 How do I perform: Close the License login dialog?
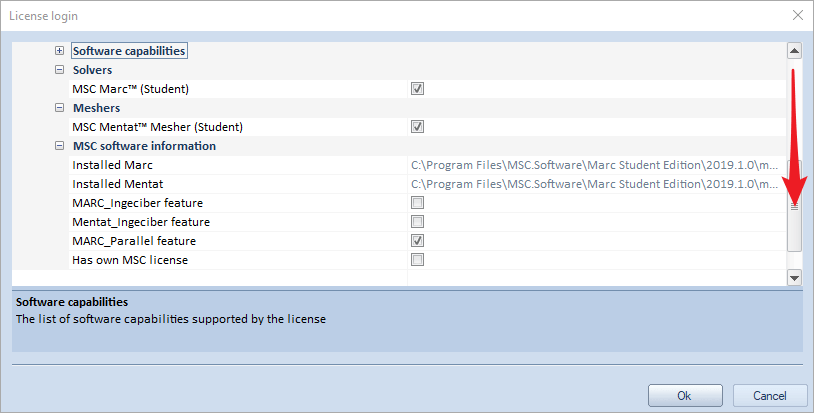pyautogui.click(x=797, y=15)
